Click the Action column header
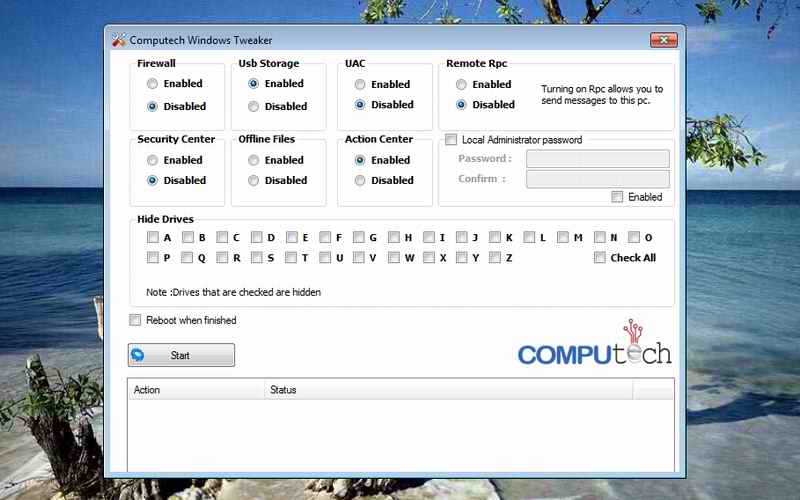Screen dimensions: 800x500 [x=196, y=390]
